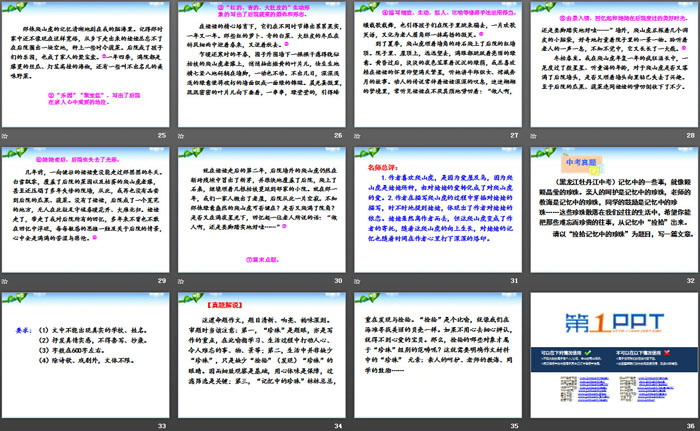The image size is (700, 431).
Task: Click the slide number label 35
Action: pyautogui.click(x=514, y=426)
